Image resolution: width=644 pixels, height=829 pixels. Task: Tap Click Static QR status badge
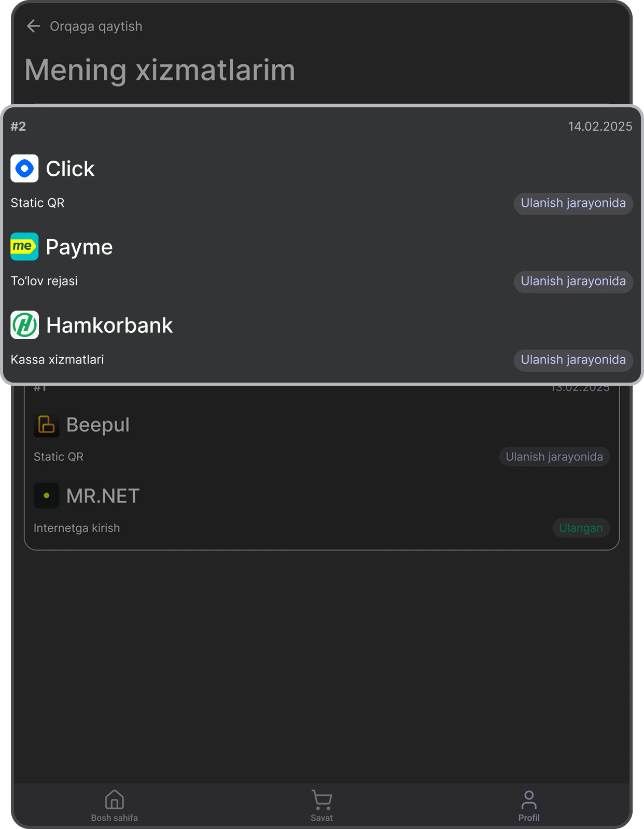click(573, 203)
